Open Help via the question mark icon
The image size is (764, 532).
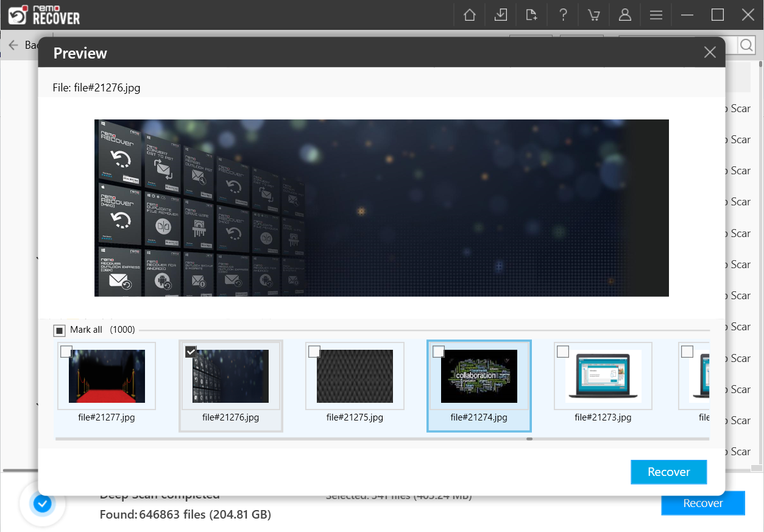tap(563, 15)
